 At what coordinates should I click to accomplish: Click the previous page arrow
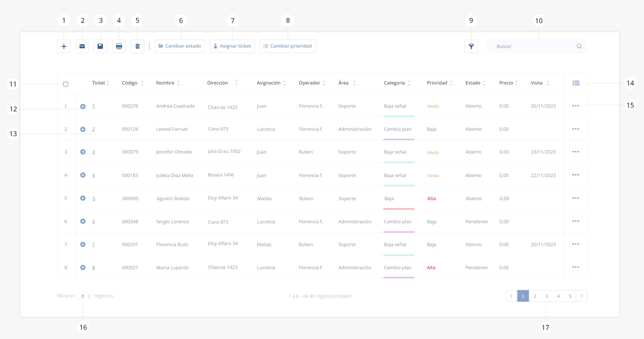tap(511, 296)
